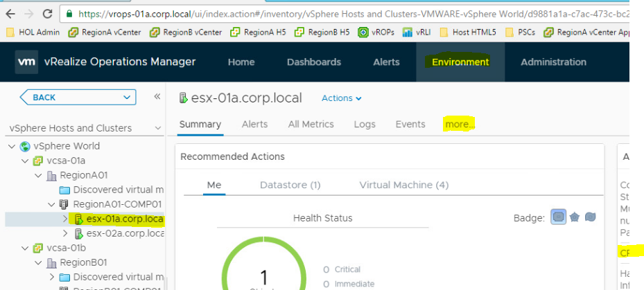This screenshot has width=644, height=290.
Task: Select the Efficiency badge icon
Action: click(x=590, y=217)
